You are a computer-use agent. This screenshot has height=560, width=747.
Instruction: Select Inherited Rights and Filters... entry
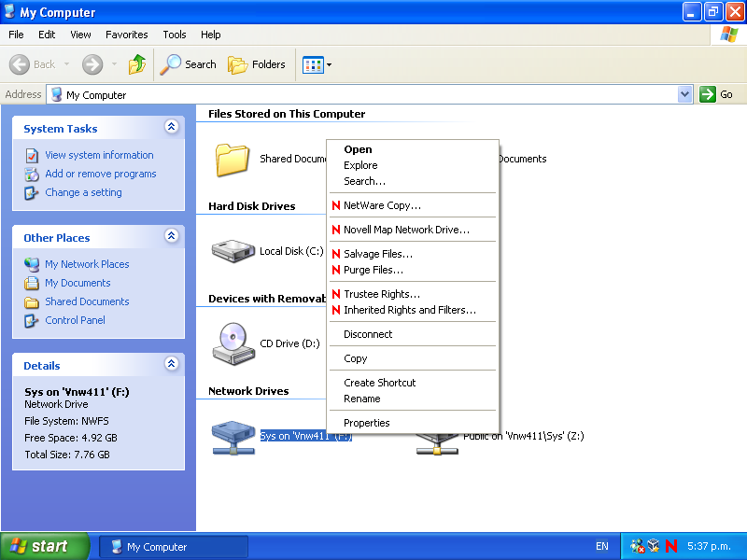413,310
